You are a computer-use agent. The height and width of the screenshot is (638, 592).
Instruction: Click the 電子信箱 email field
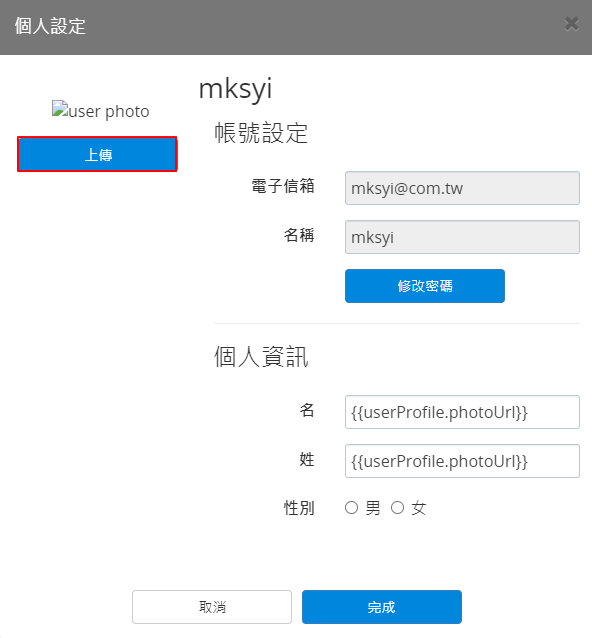click(462, 188)
